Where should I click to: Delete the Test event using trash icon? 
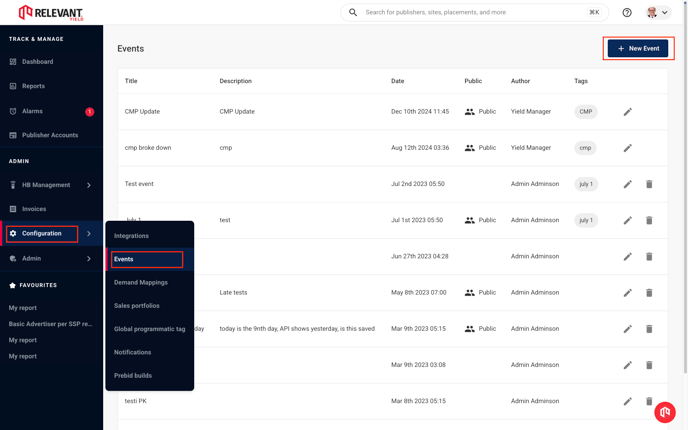click(649, 184)
